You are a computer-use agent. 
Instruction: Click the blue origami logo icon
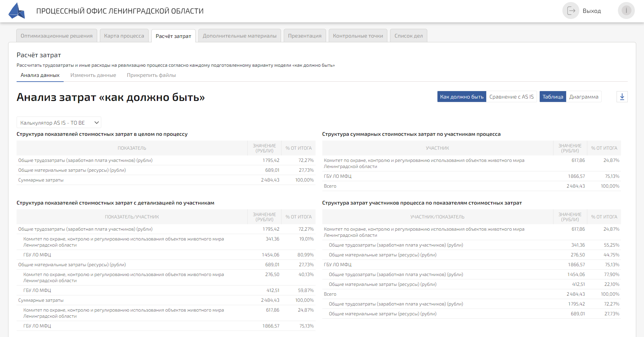(x=17, y=11)
